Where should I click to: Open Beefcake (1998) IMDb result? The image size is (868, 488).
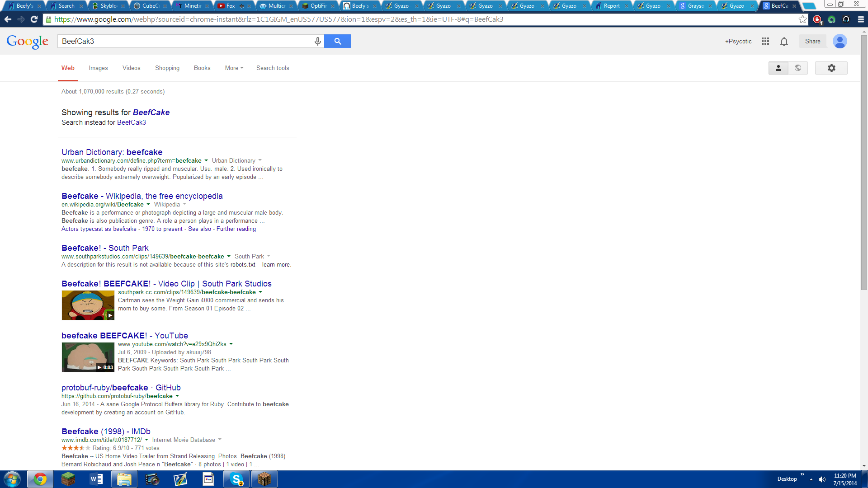(106, 432)
